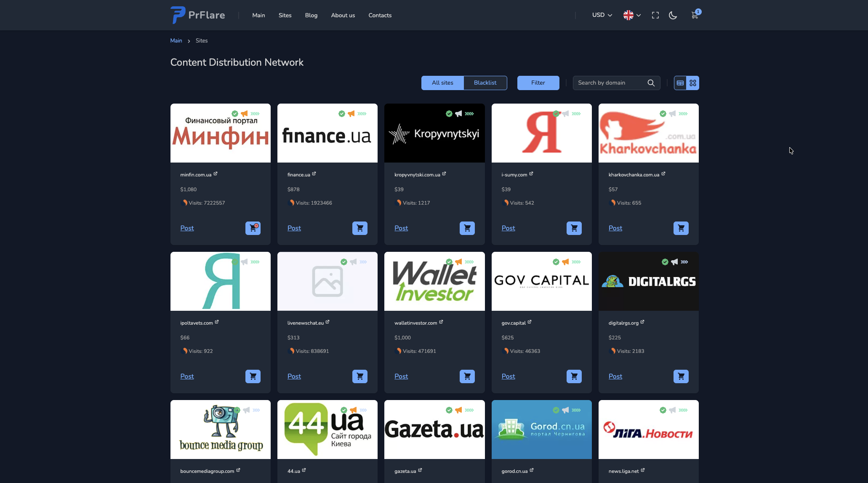Click Post link for i-sumy.com
This screenshot has width=868, height=483.
point(508,228)
